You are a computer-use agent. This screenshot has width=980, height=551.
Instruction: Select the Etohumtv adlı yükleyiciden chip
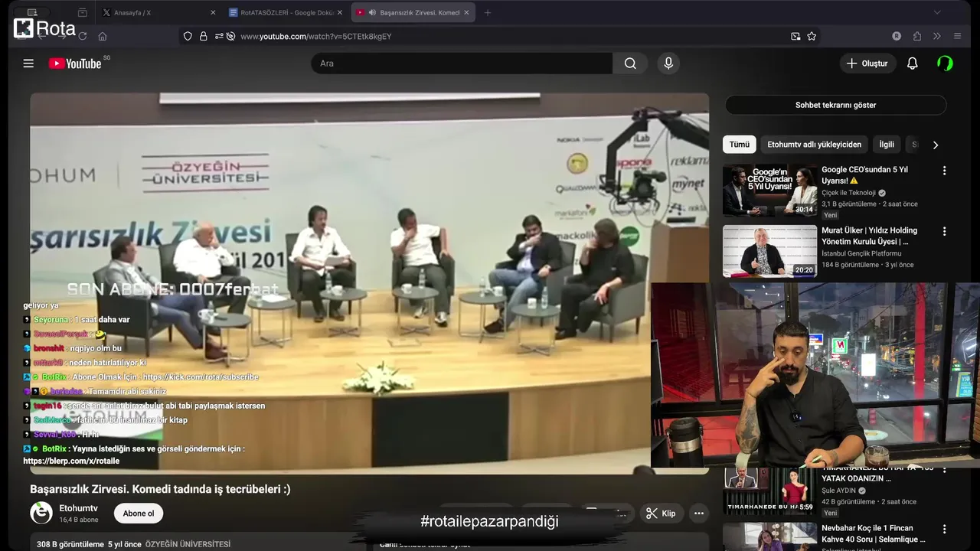[814, 145]
